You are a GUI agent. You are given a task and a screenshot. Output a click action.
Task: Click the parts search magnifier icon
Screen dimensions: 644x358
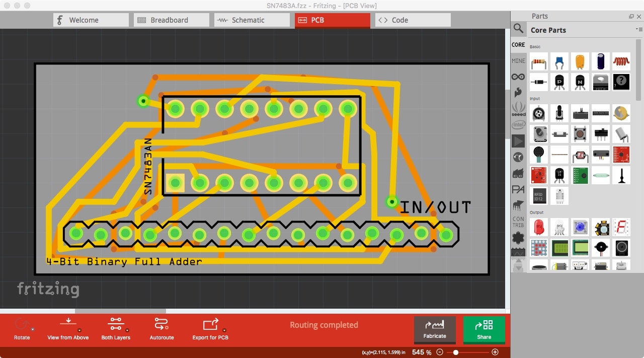518,29
